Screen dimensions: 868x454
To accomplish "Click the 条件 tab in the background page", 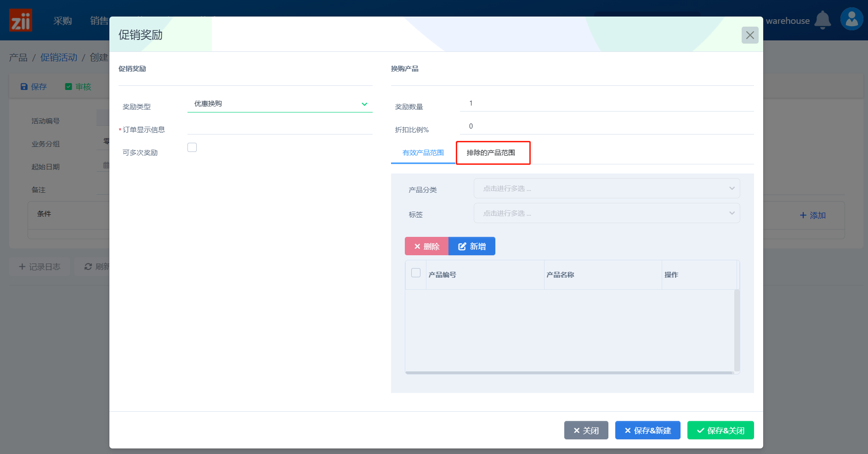I will pyautogui.click(x=44, y=214).
